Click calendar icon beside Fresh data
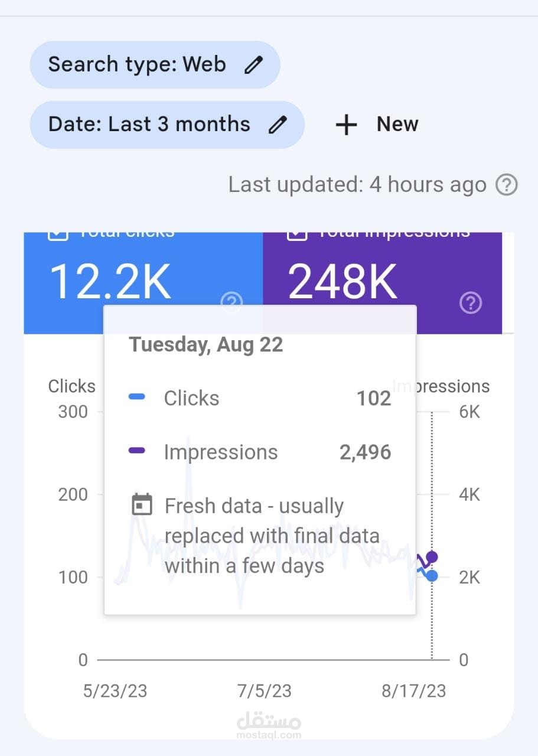Screen dimensions: 538x756 coord(142,504)
